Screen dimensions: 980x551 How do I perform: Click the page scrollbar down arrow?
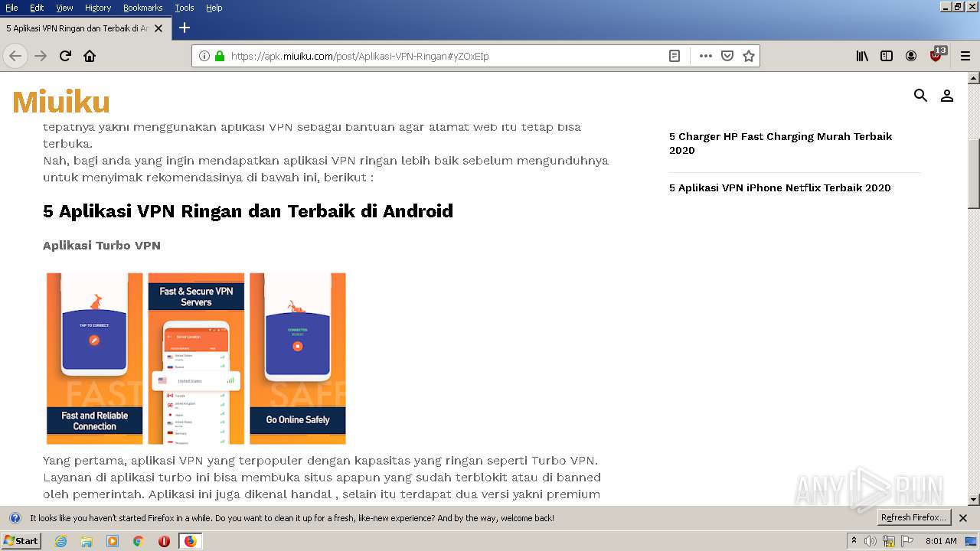974,500
